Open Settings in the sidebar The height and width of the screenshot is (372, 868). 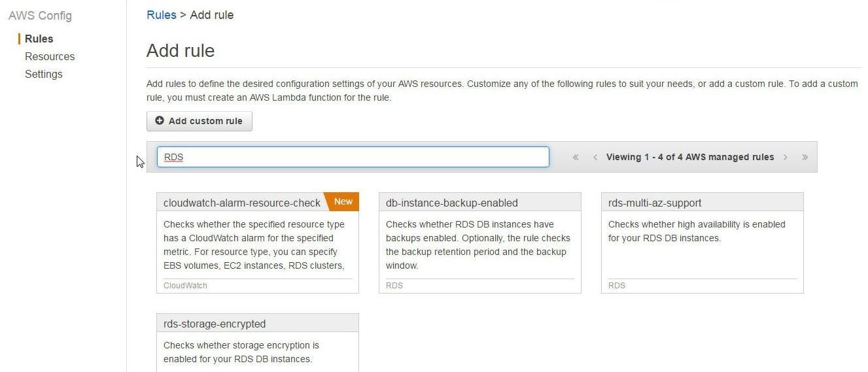[44, 74]
